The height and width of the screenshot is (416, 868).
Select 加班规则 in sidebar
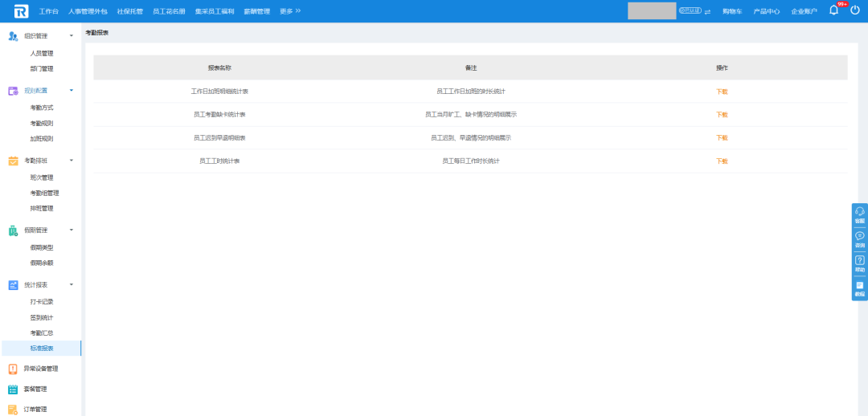click(42, 139)
